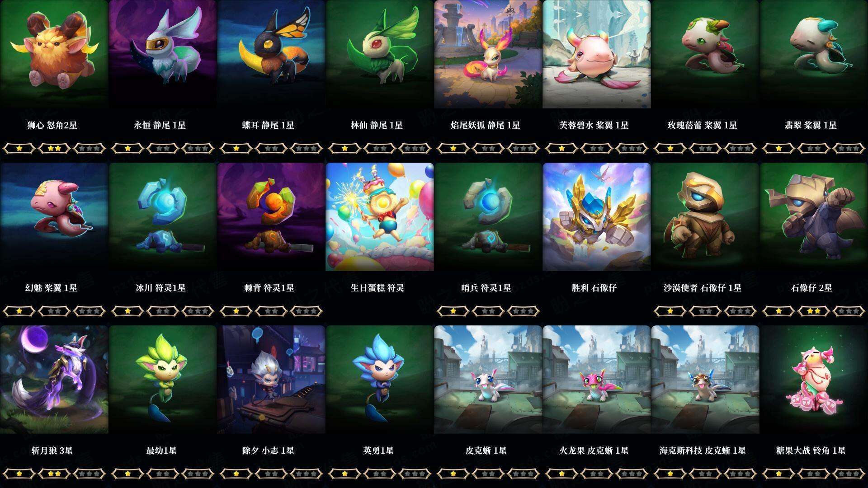Select two-star tier under 狮心 怒角
This screenshot has height=488, width=868.
coord(54,148)
